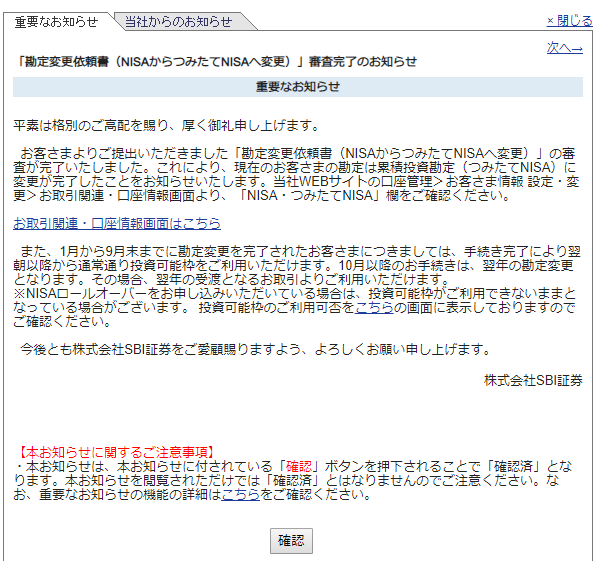Viewport: 596px width, 561px height.
Task: Click the closing line 今後とも株式会社SBI証券をご愛顧
Action: (x=256, y=349)
